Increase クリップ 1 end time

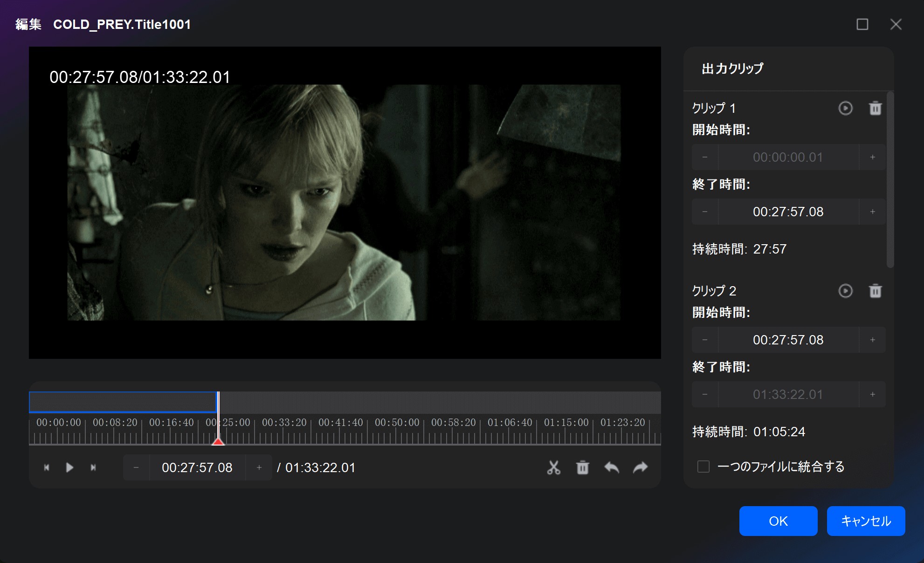(x=873, y=212)
